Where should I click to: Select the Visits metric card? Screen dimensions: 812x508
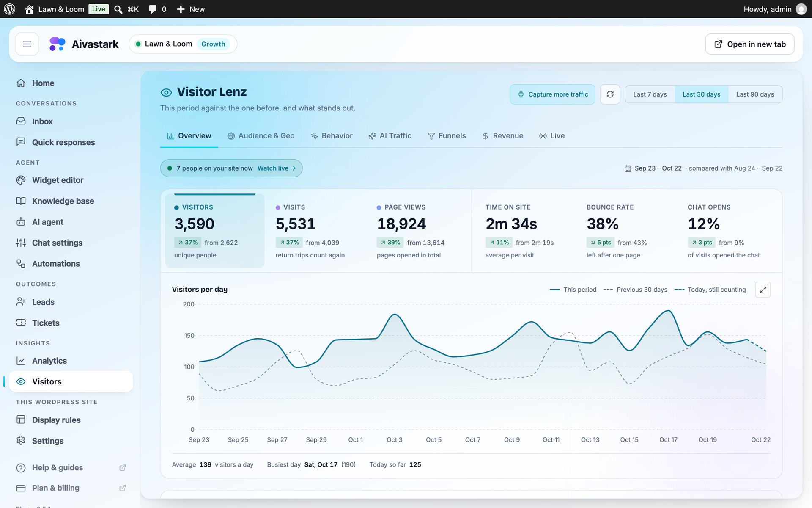coord(316,230)
